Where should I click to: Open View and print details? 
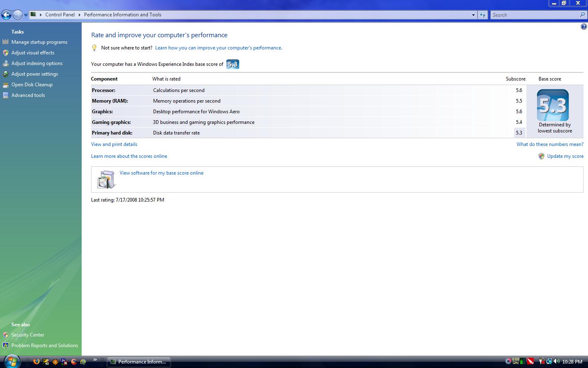click(x=114, y=144)
